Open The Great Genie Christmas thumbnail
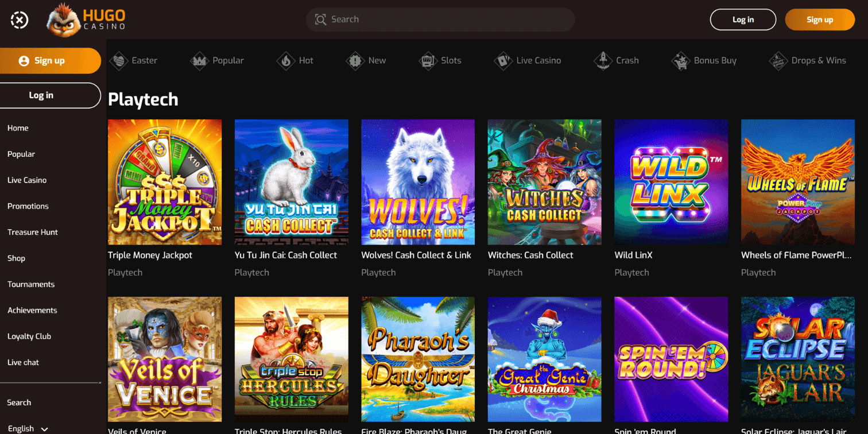 coord(545,359)
